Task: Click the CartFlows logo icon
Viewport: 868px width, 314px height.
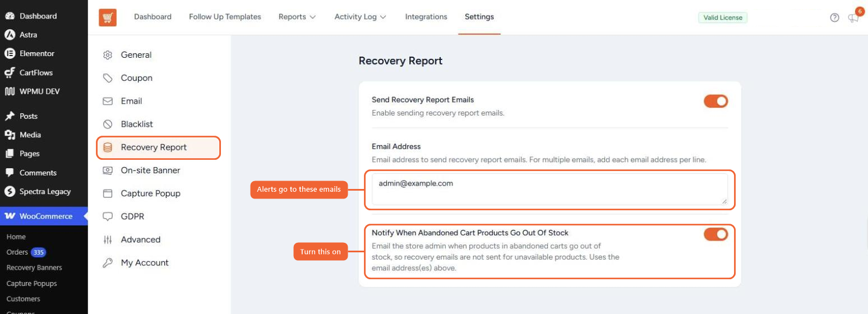Action: point(10,73)
